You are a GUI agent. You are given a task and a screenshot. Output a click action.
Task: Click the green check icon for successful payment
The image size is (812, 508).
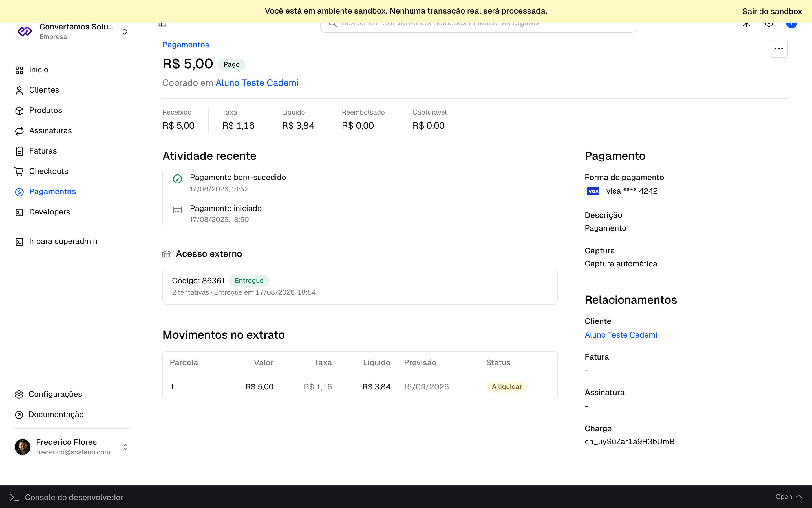[x=178, y=179]
